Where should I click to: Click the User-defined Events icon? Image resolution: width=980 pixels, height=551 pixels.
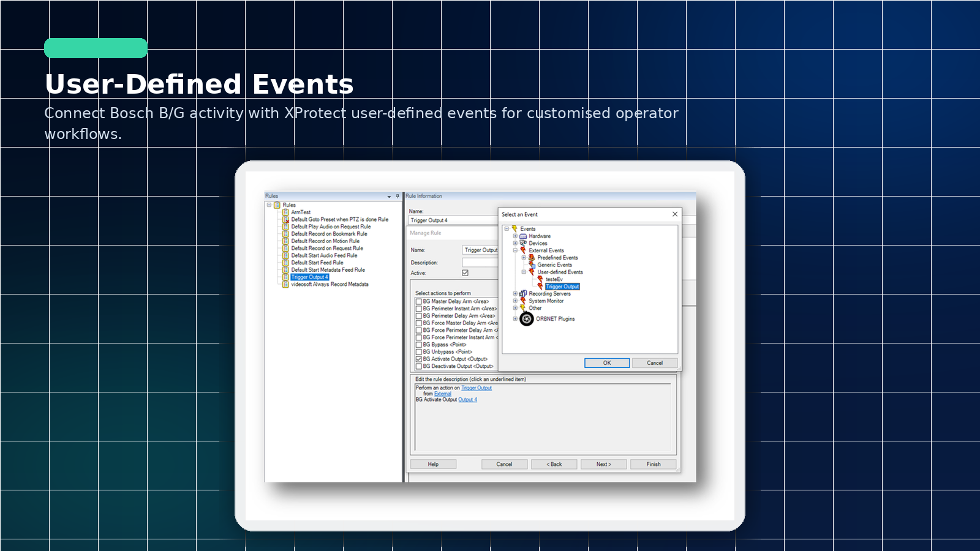(532, 272)
